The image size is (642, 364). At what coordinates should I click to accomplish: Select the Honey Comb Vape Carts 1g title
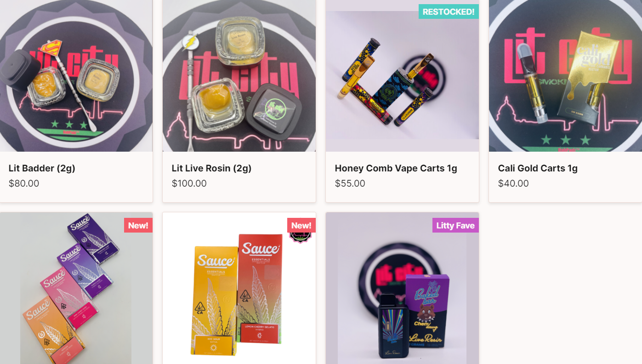[x=396, y=168]
